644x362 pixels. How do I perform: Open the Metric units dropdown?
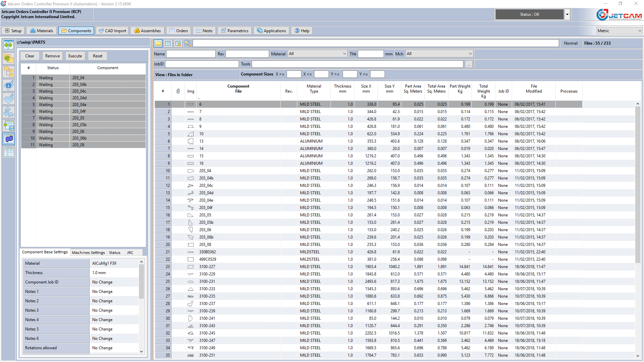tap(619, 31)
